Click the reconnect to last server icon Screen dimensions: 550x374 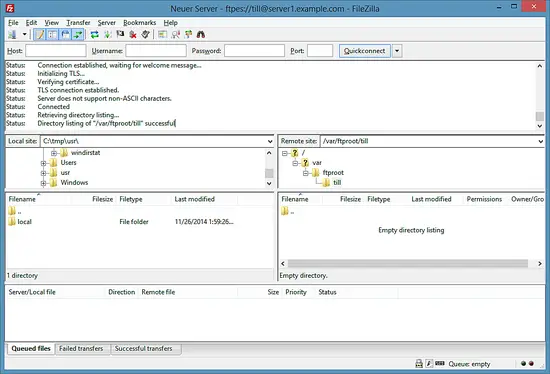pyautogui.click(x=146, y=34)
